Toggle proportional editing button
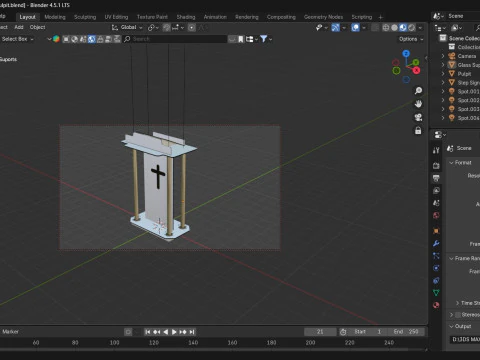Viewport: 480px width, 360px height. pos(192,27)
